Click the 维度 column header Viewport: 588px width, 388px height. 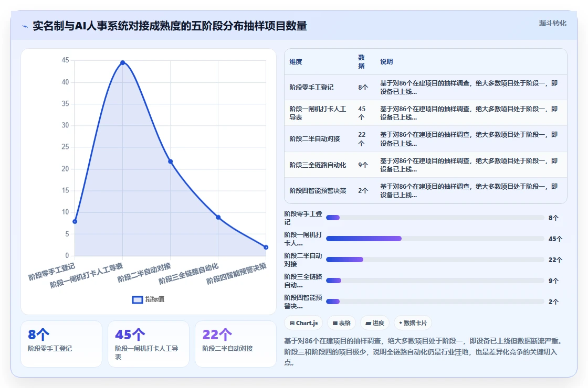click(296, 62)
